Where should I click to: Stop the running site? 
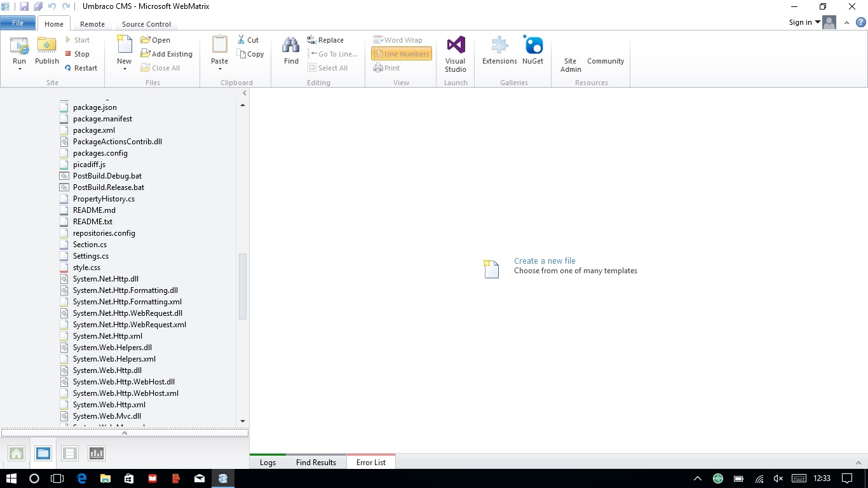point(78,54)
